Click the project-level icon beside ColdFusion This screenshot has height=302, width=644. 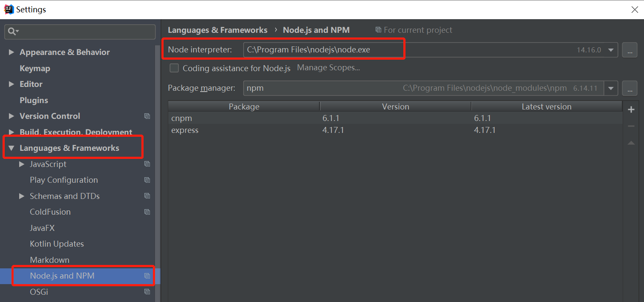(147, 212)
